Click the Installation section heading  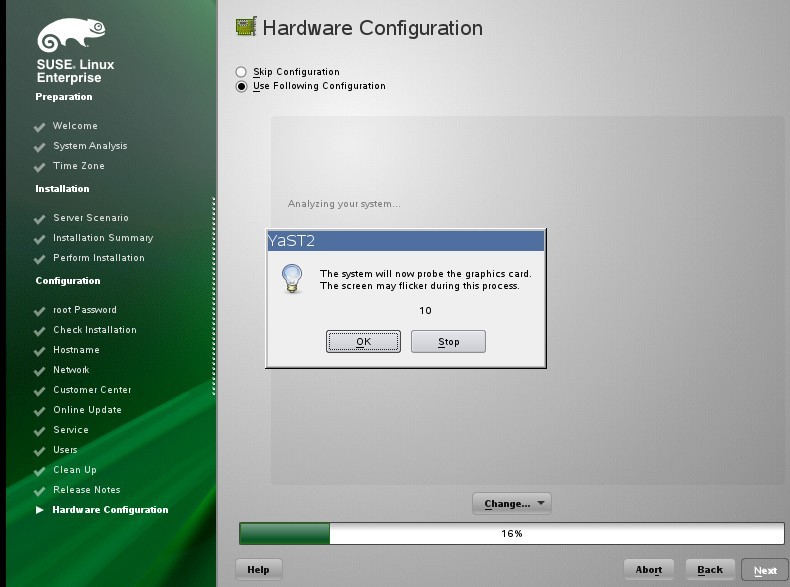point(62,188)
